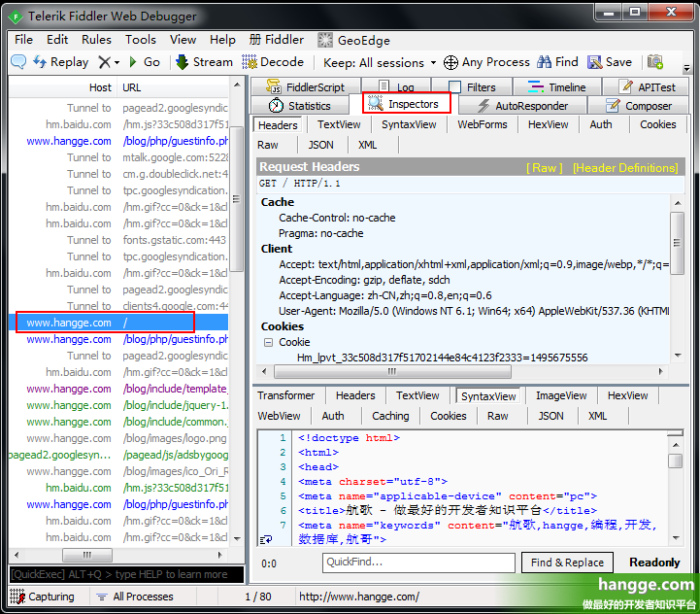Click the response code scroll down arrow
The width and height of the screenshot is (700, 614).
click(676, 538)
